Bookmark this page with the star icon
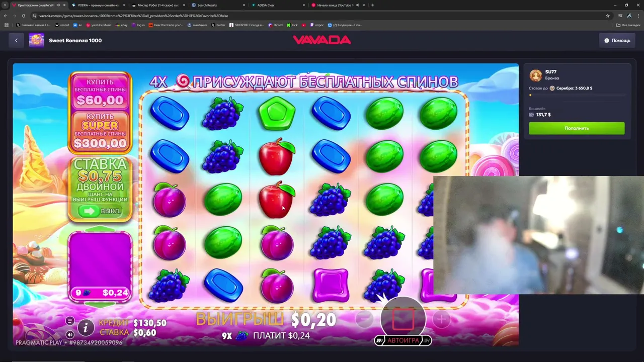Screen dimensions: 644x362 coord(608,16)
